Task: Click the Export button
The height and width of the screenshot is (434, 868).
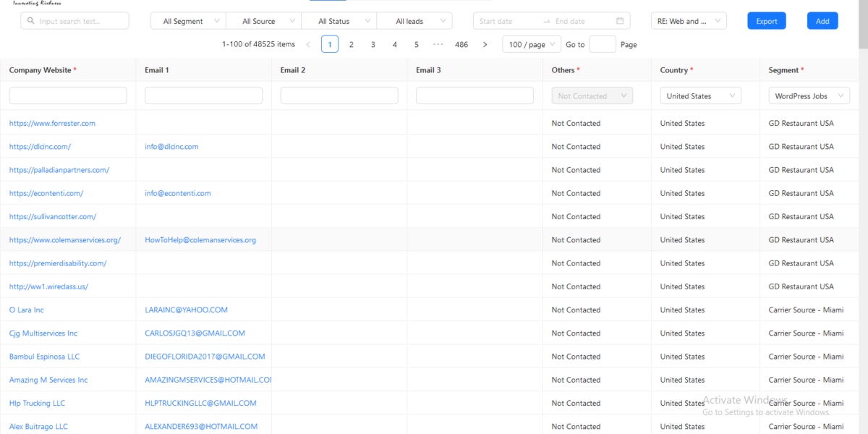Action: pos(767,21)
